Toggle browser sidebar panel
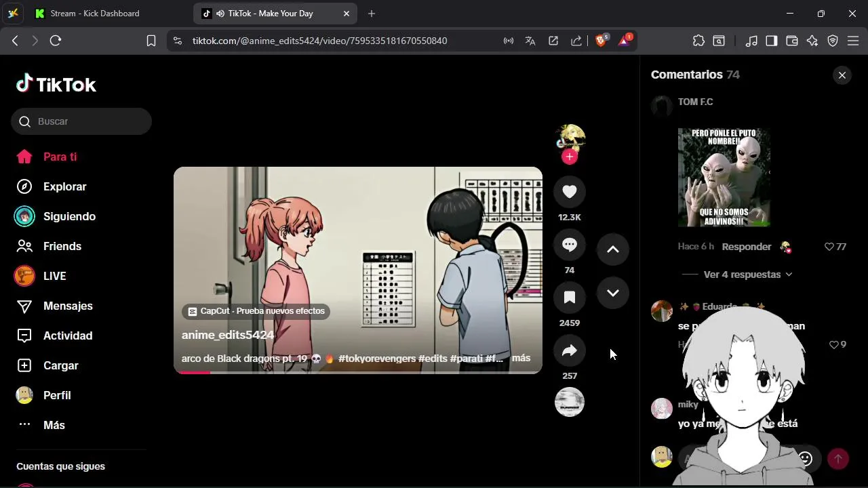Viewport: 868px width, 488px height. (x=771, y=41)
